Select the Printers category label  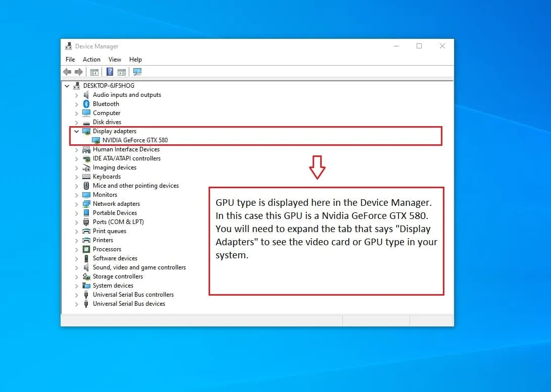coord(103,240)
